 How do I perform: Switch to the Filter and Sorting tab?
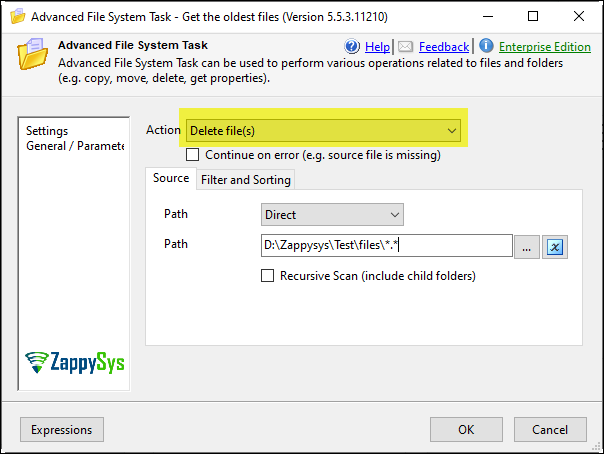[x=246, y=180]
